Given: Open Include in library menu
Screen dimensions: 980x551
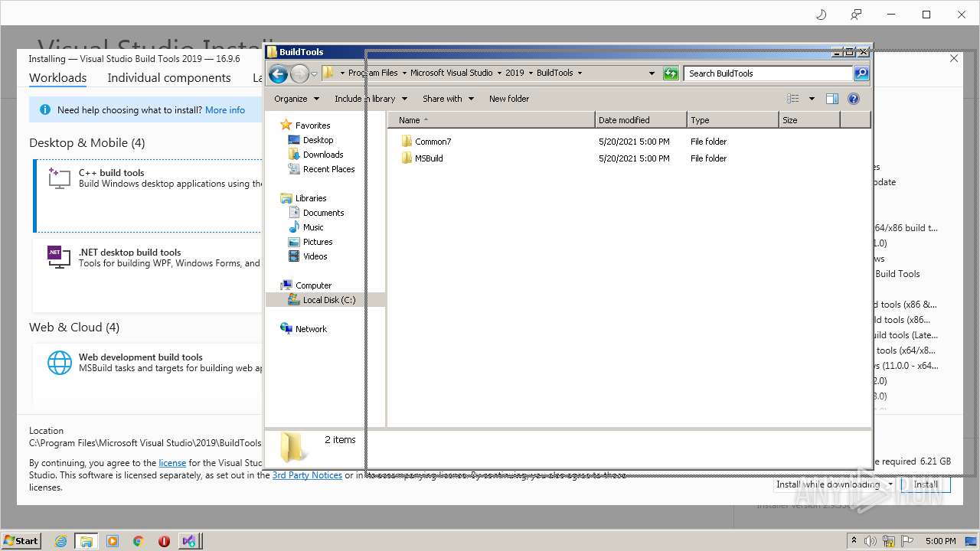Looking at the screenshot, I should (x=371, y=99).
